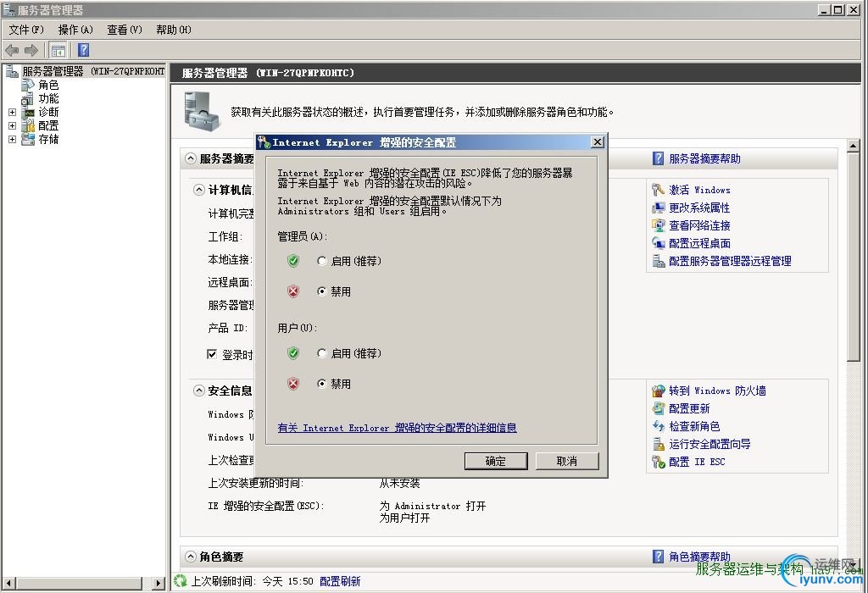Click the 角色摘要帮助 question icon
Image resolution: width=868 pixels, height=593 pixels.
658,557
